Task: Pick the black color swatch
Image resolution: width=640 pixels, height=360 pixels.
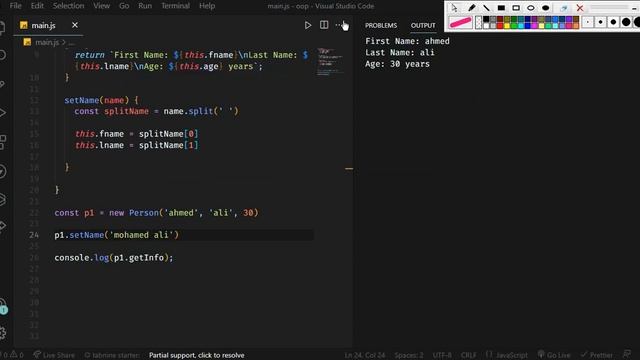Action: coord(486,19)
